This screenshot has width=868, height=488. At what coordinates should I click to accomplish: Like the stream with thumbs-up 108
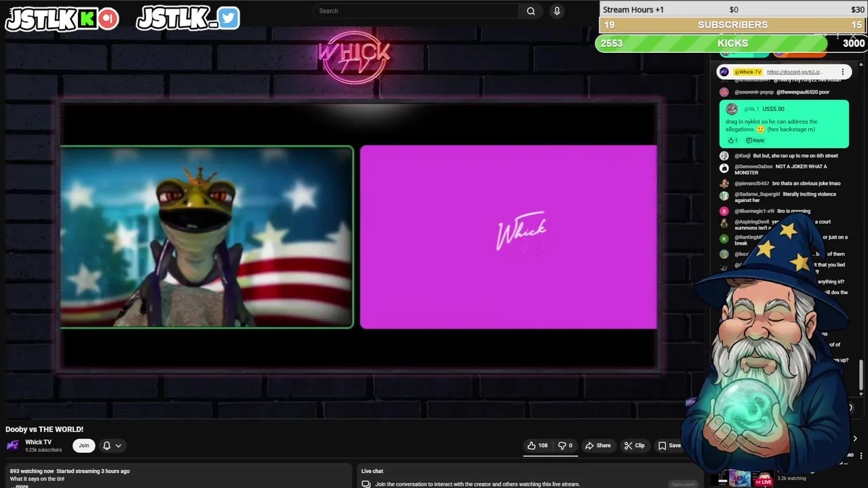click(538, 445)
